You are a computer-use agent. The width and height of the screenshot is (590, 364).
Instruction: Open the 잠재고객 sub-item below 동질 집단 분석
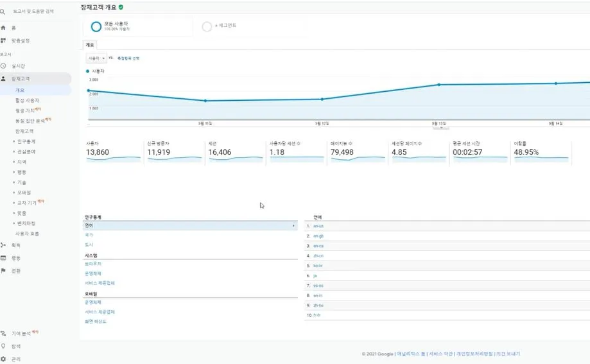(24, 131)
